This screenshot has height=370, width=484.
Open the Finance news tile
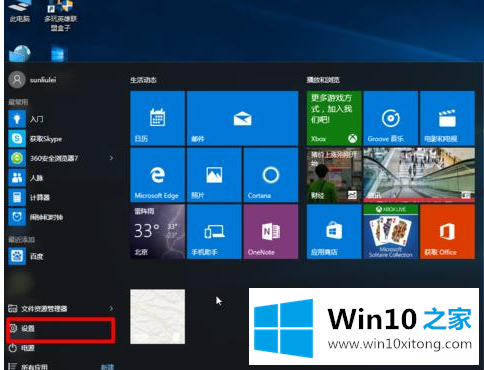click(334, 175)
